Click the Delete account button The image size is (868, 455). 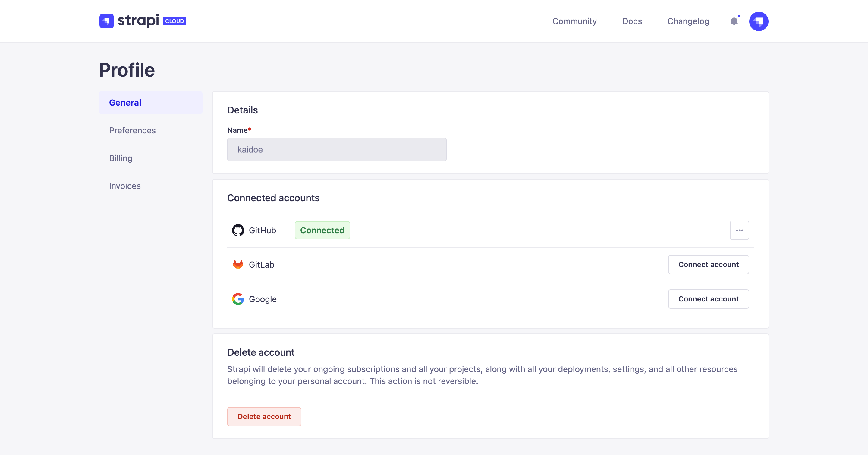264,416
